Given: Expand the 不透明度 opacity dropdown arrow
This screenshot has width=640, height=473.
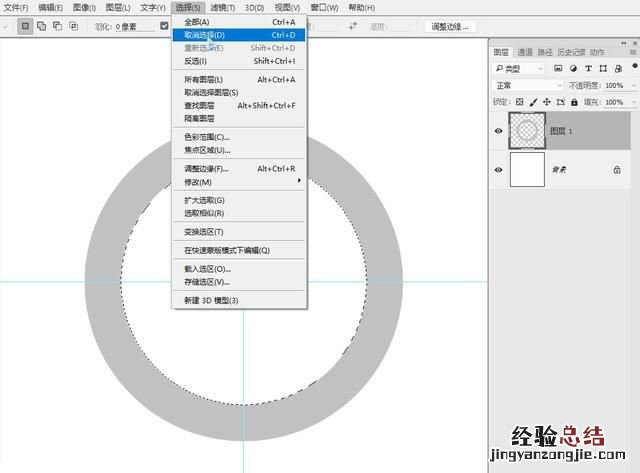Looking at the screenshot, I should pyautogui.click(x=633, y=86).
